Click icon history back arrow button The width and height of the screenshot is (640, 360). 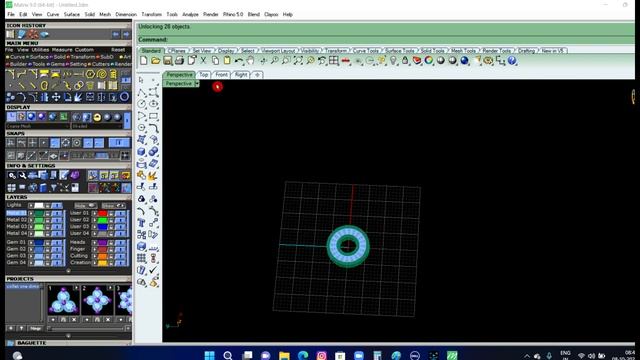[x=116, y=34]
